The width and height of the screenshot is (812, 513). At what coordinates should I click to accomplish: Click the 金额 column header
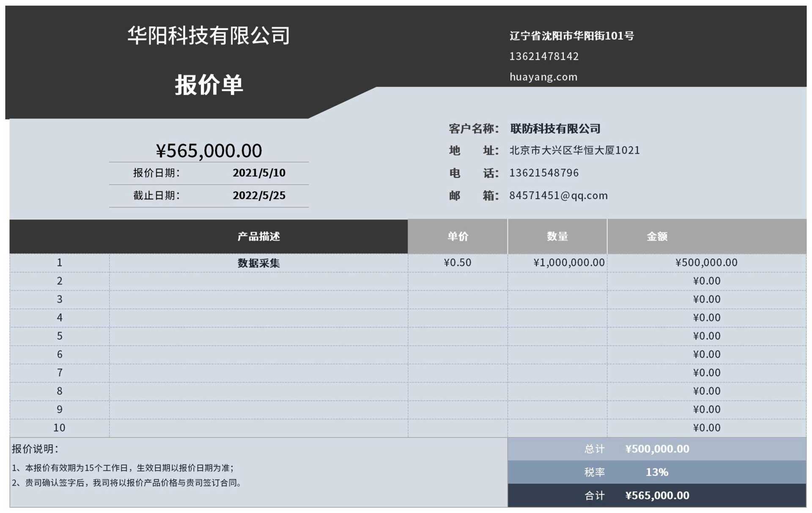(x=657, y=236)
